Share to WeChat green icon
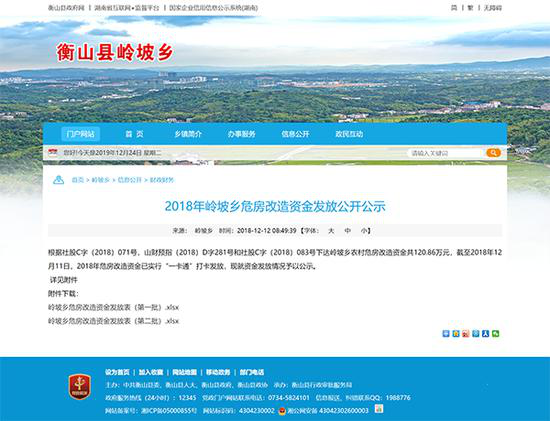The width and height of the screenshot is (550, 421). (495, 334)
